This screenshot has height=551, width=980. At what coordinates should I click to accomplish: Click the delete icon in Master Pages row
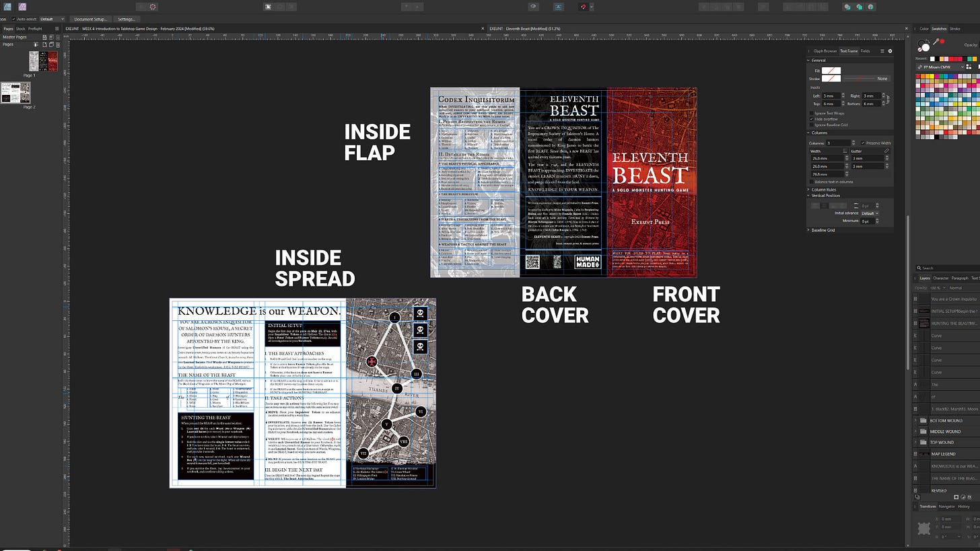click(57, 36)
